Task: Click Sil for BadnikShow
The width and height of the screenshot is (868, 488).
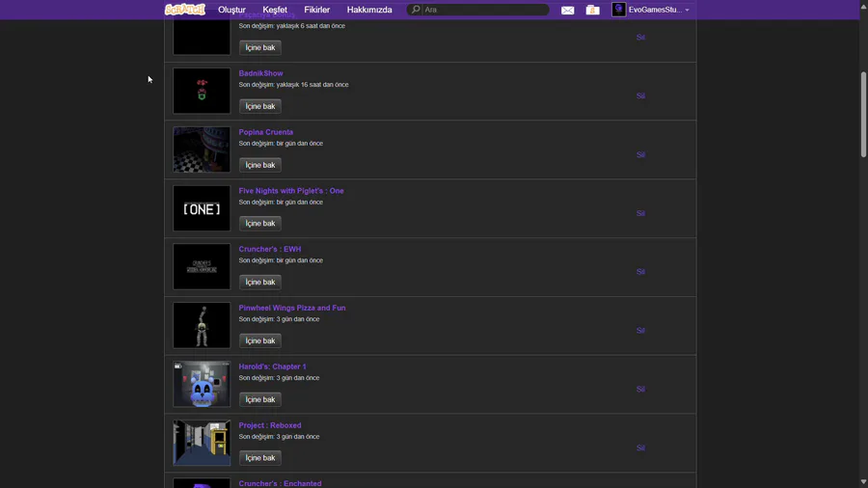Action: point(640,95)
